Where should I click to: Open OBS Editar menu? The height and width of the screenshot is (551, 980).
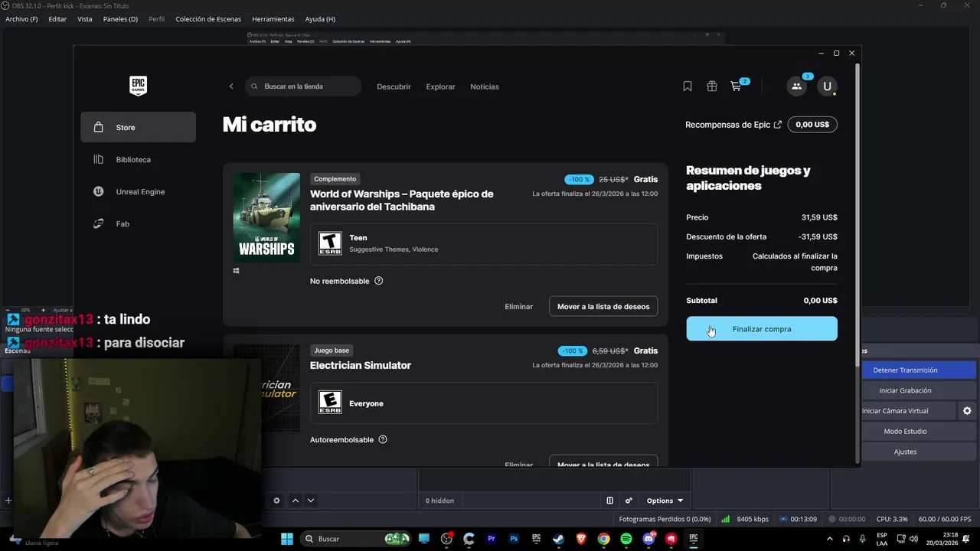point(57,19)
